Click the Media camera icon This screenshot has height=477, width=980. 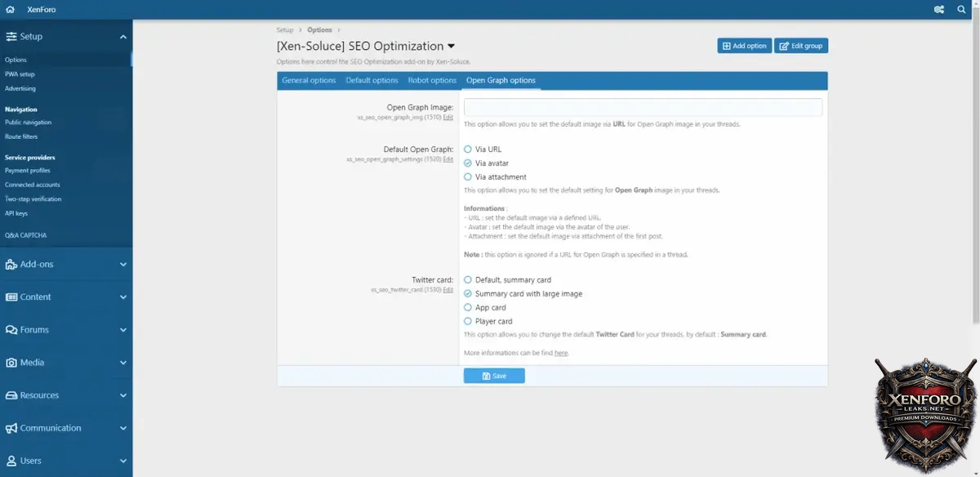(11, 363)
